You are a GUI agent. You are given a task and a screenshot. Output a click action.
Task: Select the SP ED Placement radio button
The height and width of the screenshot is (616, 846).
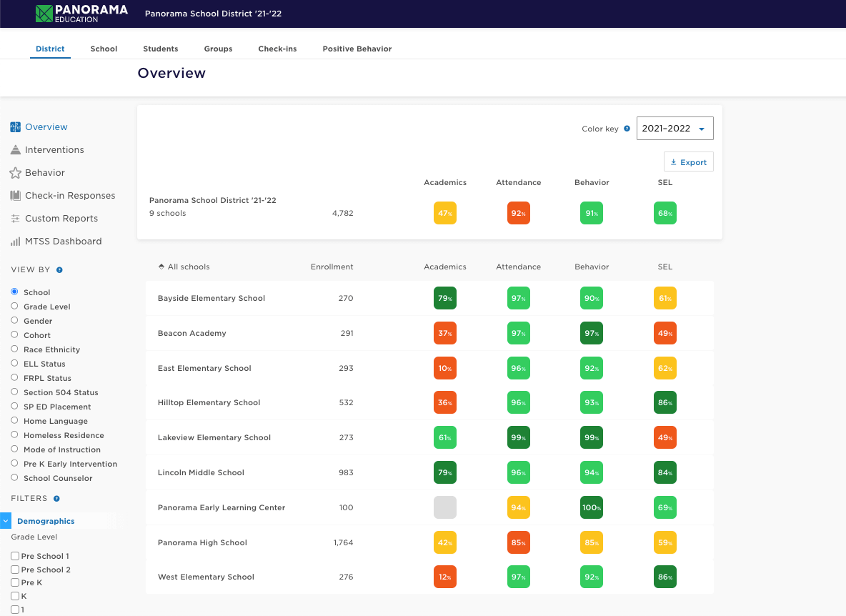[14, 406]
